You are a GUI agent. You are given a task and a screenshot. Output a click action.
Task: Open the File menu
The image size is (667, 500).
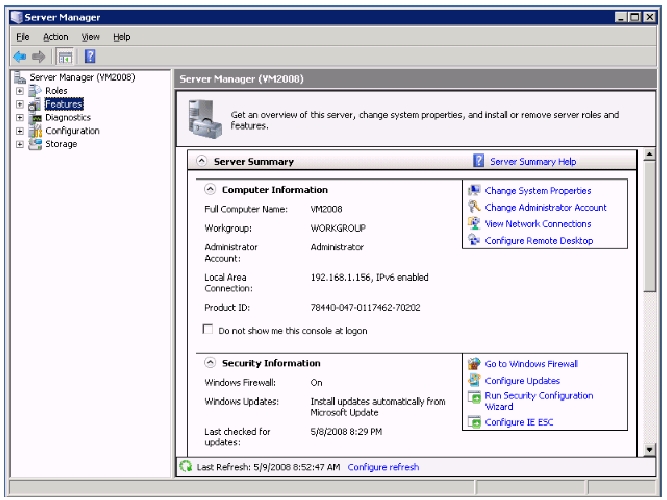[x=23, y=37]
